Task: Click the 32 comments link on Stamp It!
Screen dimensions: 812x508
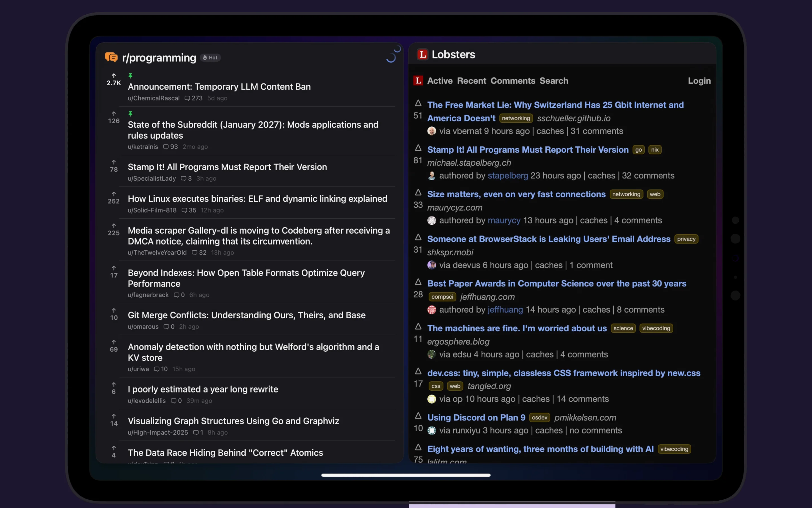Action: [x=648, y=176]
